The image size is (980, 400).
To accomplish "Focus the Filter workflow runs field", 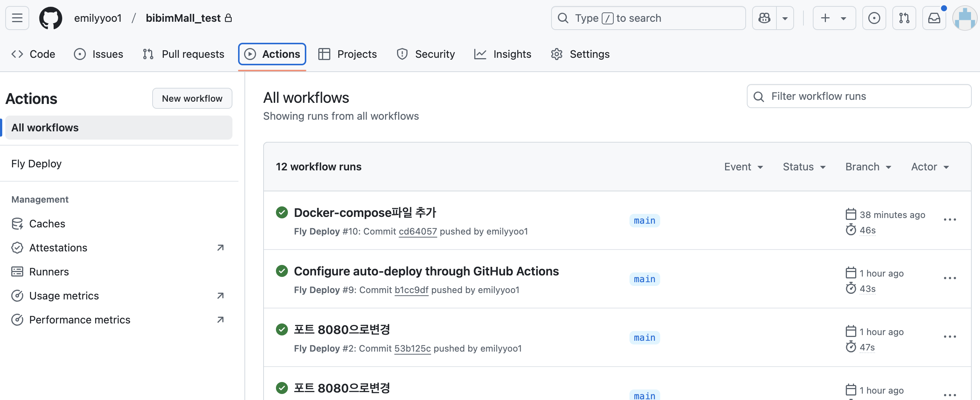I will tap(859, 96).
